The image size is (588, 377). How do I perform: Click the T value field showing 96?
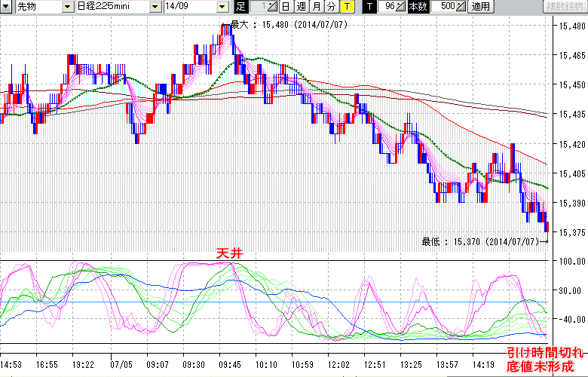point(389,7)
